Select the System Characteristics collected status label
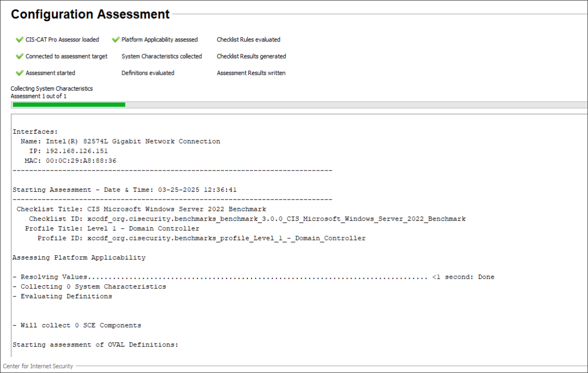 coord(161,56)
